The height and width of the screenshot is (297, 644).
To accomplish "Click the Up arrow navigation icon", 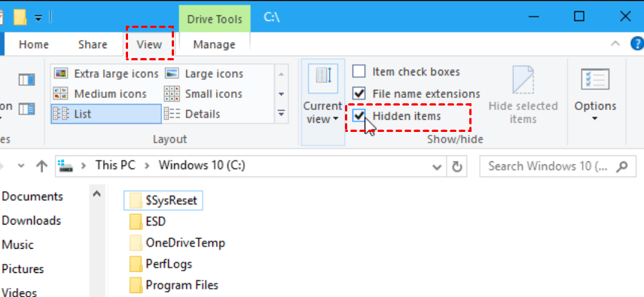I will tap(41, 166).
